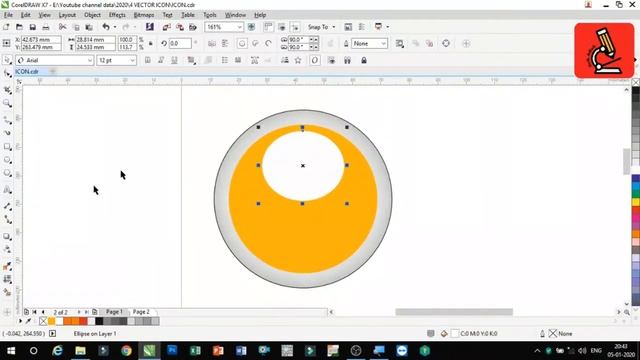Open the Bitmaps menu
This screenshot has width=640, height=360.
click(144, 15)
